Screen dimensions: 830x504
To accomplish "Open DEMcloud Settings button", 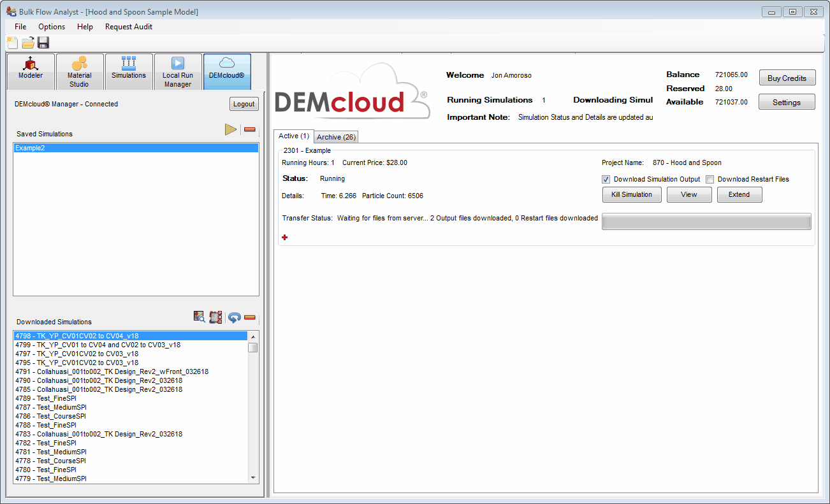I will [787, 102].
